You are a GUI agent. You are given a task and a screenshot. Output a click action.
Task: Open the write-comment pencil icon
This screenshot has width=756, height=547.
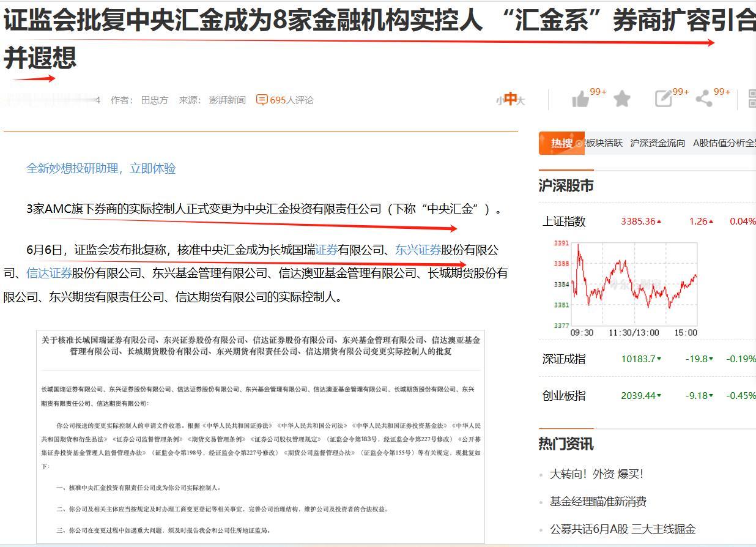[664, 99]
